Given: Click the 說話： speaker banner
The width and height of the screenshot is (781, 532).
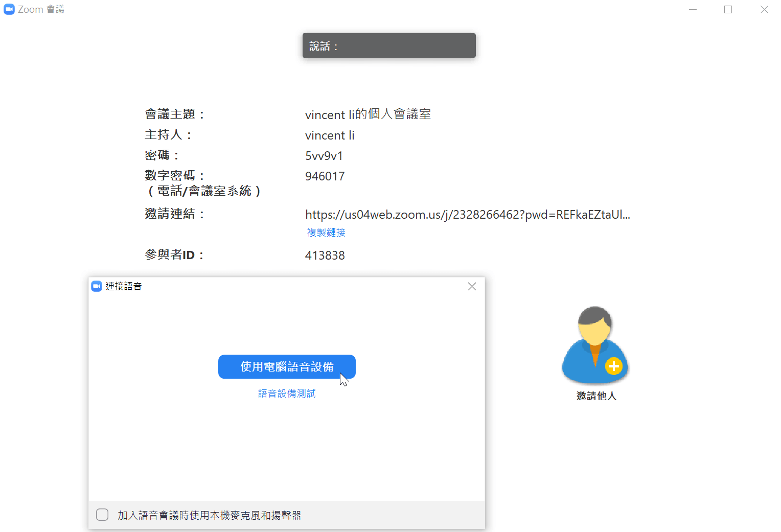Looking at the screenshot, I should (389, 45).
